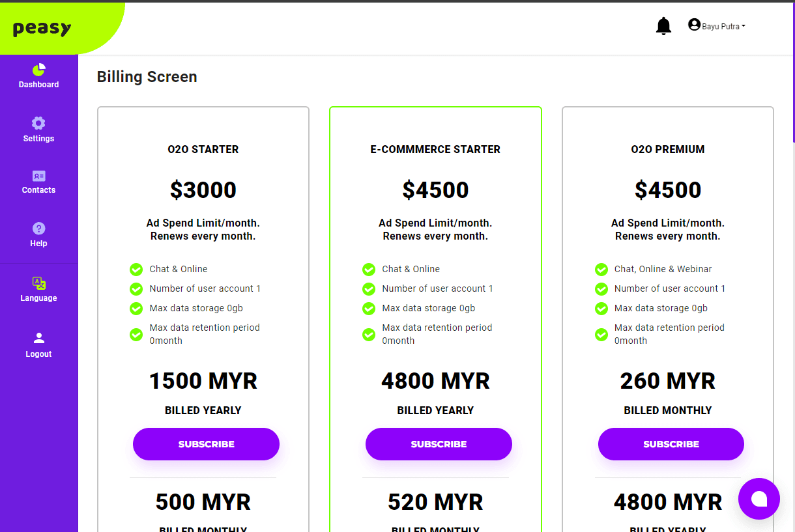Click the peasy logo
This screenshot has height=532, width=795.
pyautogui.click(x=42, y=29)
